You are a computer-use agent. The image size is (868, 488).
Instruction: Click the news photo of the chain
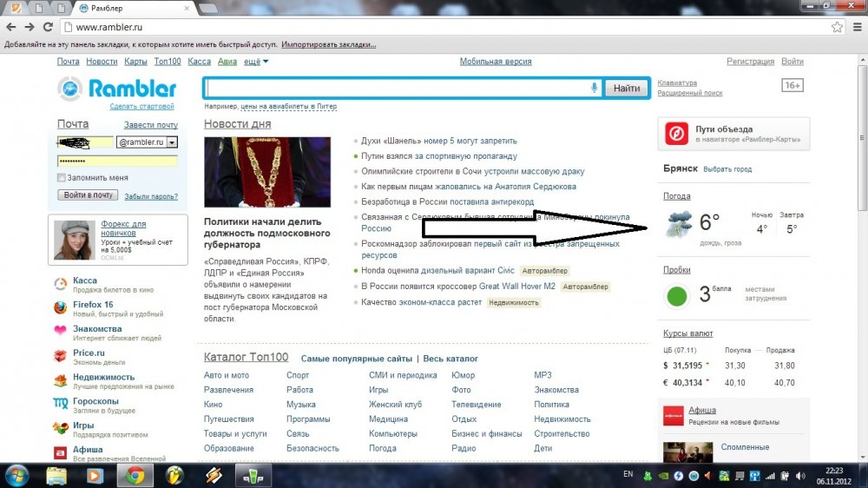(267, 172)
